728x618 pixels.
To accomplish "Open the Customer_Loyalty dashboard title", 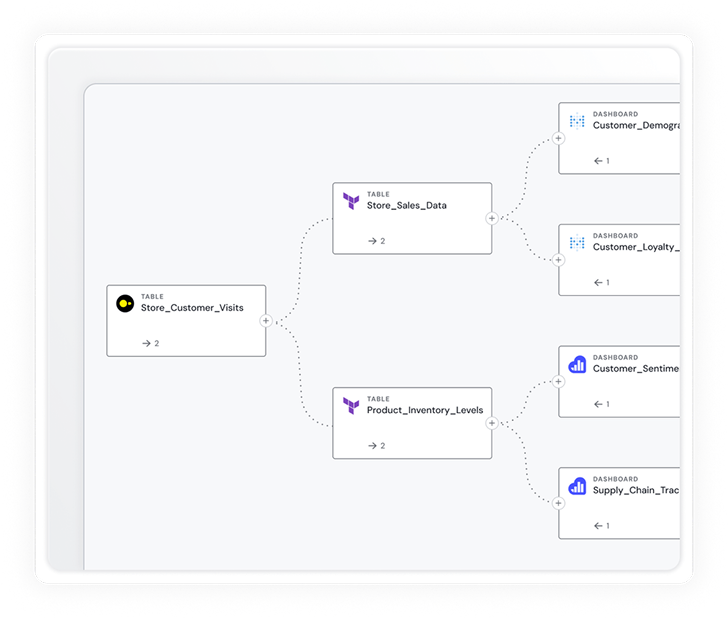I will pos(636,247).
